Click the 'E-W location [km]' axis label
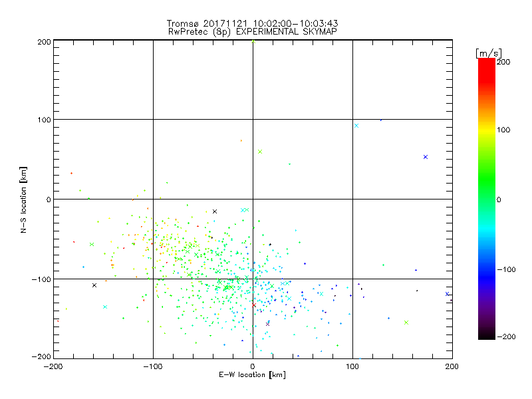The width and height of the screenshot is (532, 399). coord(252,374)
